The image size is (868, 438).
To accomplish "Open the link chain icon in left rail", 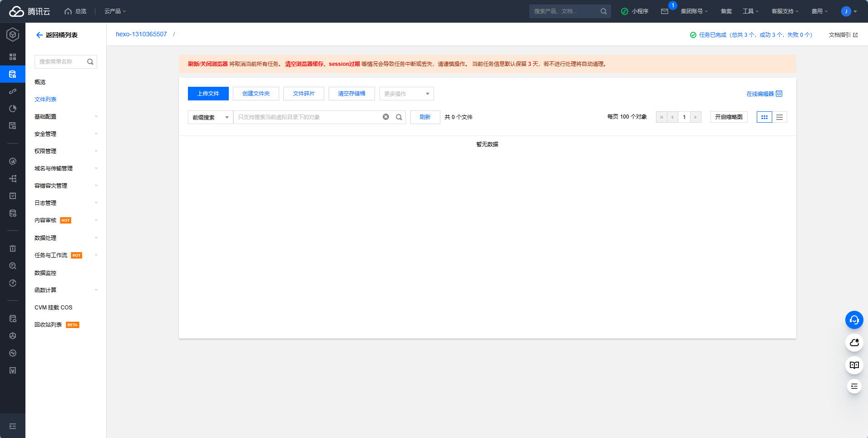I will point(13,91).
